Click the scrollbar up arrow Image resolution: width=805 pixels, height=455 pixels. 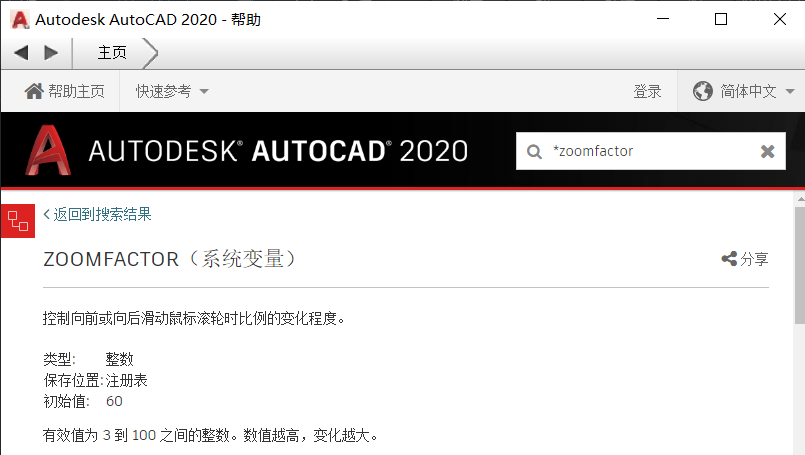(x=800, y=198)
